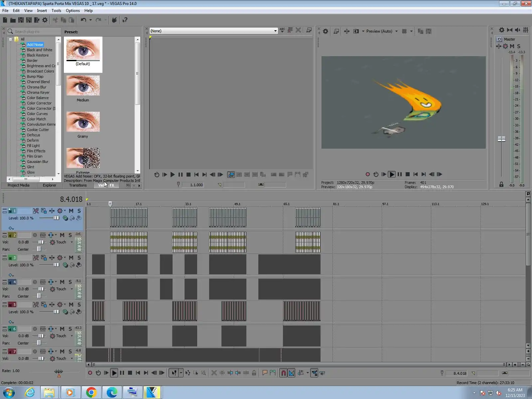Enable snapping magnet on timeline toolbar
Viewport: 532px width, 399px height.
[283, 373]
